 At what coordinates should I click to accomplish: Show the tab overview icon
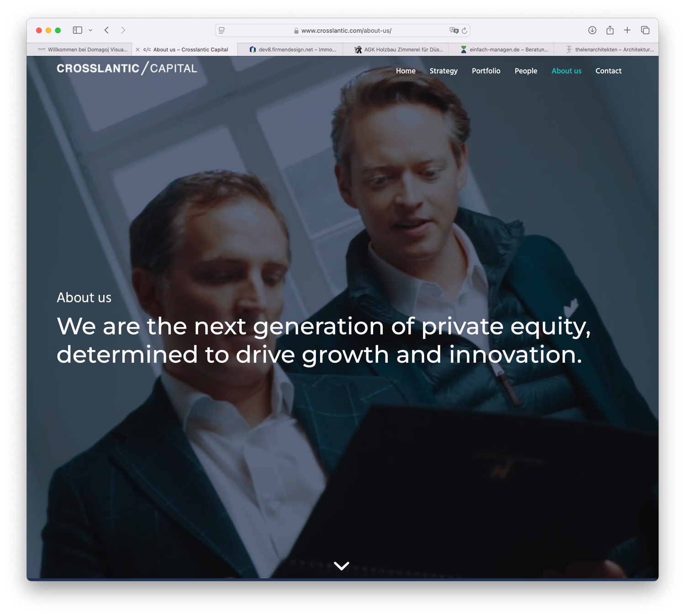click(645, 30)
